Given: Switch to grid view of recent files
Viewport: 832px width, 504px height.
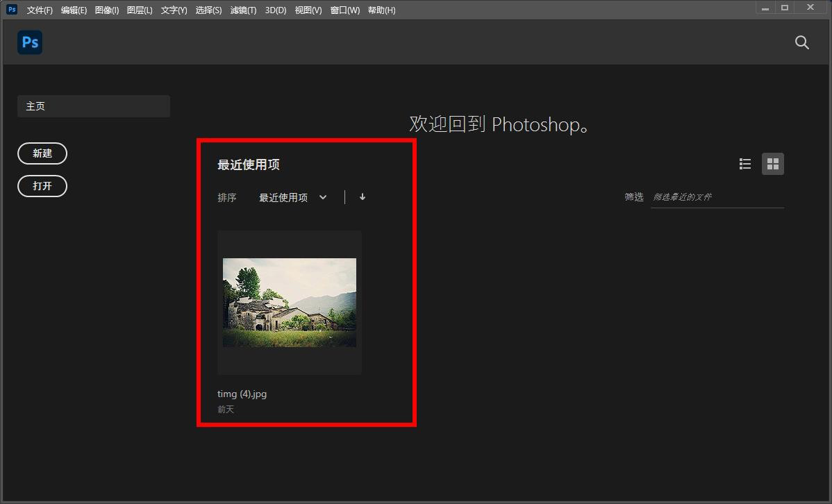Looking at the screenshot, I should [x=772, y=163].
